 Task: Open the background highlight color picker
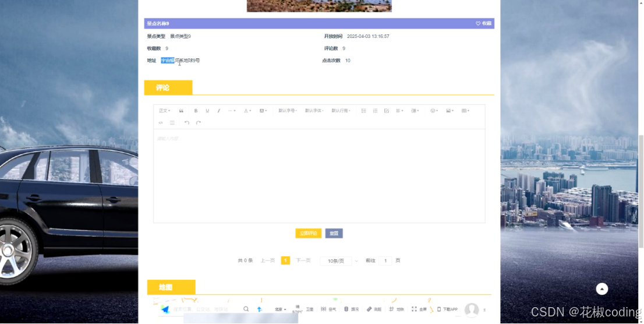click(263, 111)
